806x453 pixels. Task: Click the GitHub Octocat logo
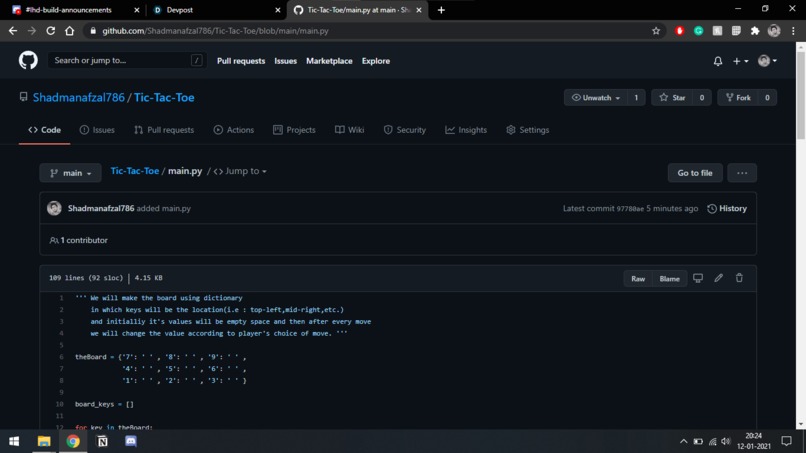[28, 61]
